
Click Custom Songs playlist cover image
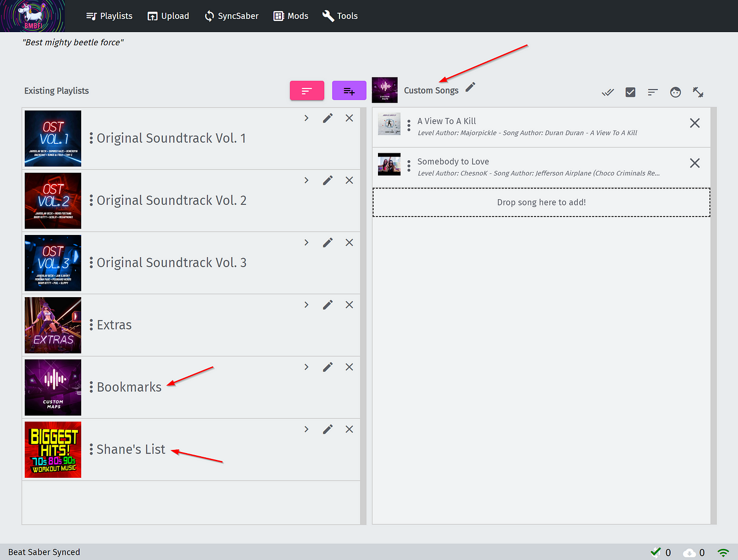click(x=385, y=90)
